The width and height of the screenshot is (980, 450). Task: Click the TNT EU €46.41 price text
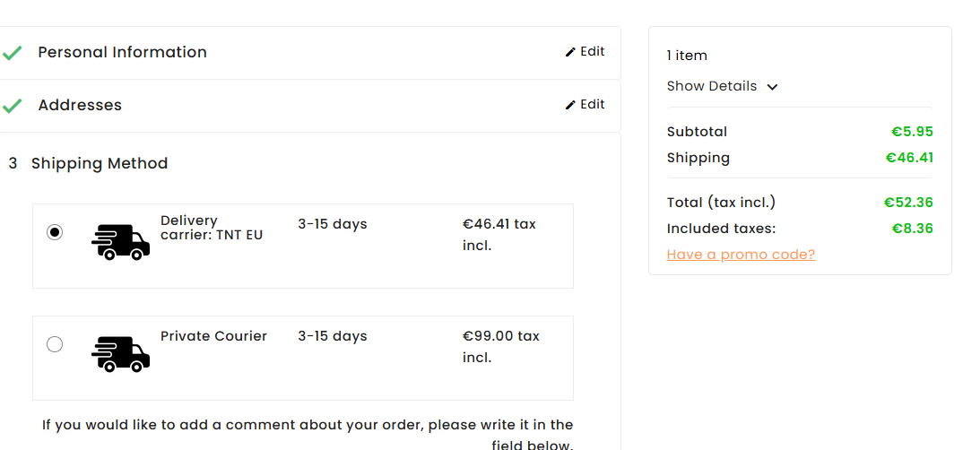(x=499, y=234)
